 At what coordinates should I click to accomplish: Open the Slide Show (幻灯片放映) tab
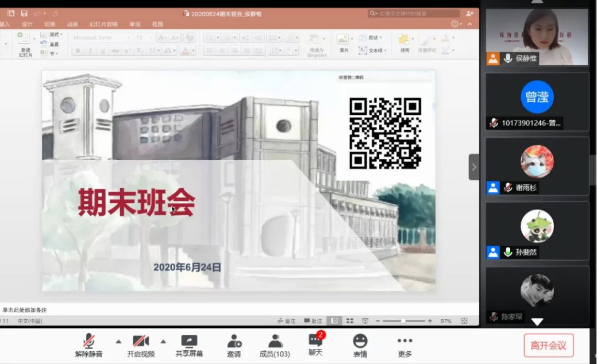(103, 24)
